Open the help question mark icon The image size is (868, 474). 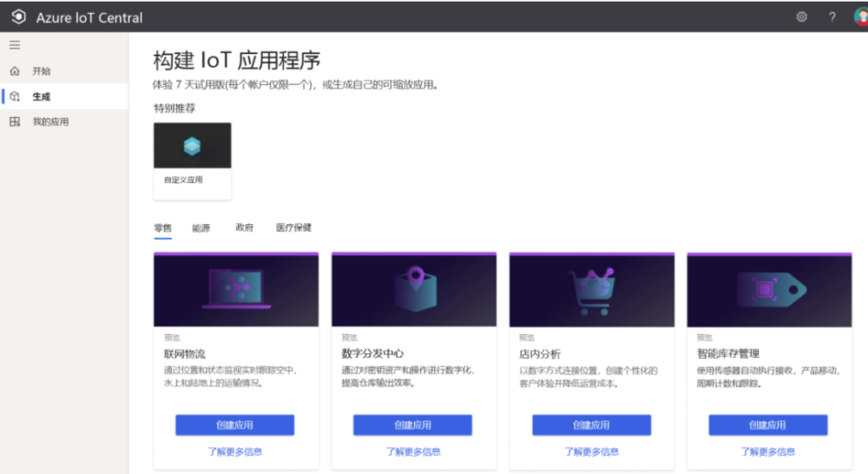[x=832, y=17]
